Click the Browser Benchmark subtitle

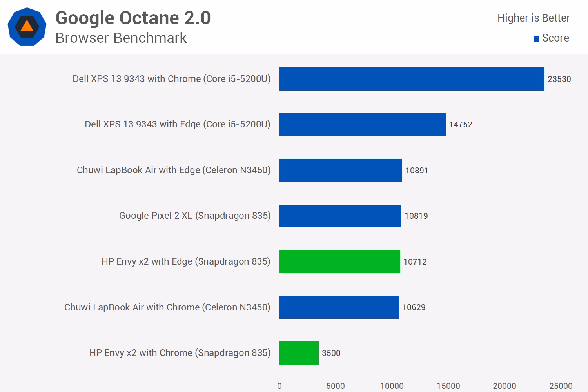click(121, 38)
